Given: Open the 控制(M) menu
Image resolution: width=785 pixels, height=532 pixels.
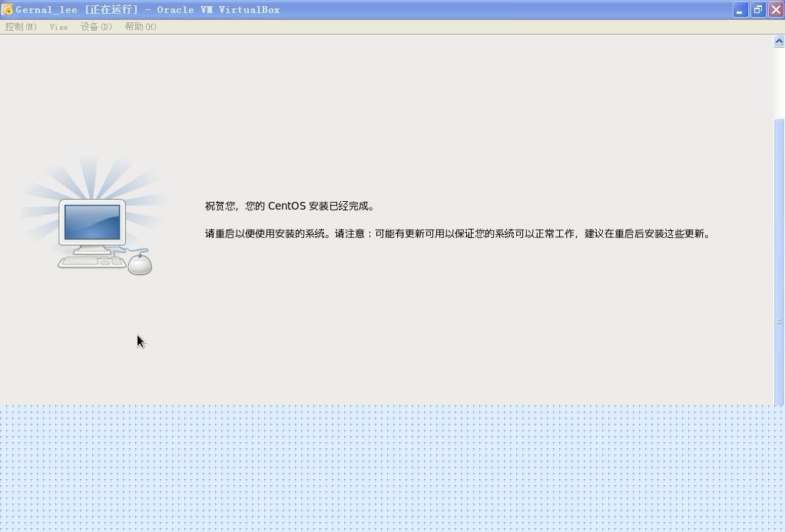Looking at the screenshot, I should 21,27.
